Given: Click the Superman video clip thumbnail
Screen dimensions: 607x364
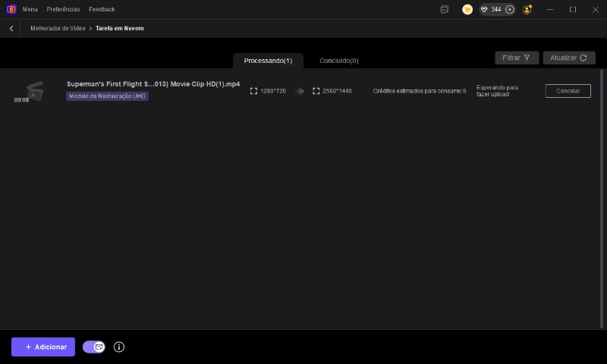Looking at the screenshot, I should [34, 90].
